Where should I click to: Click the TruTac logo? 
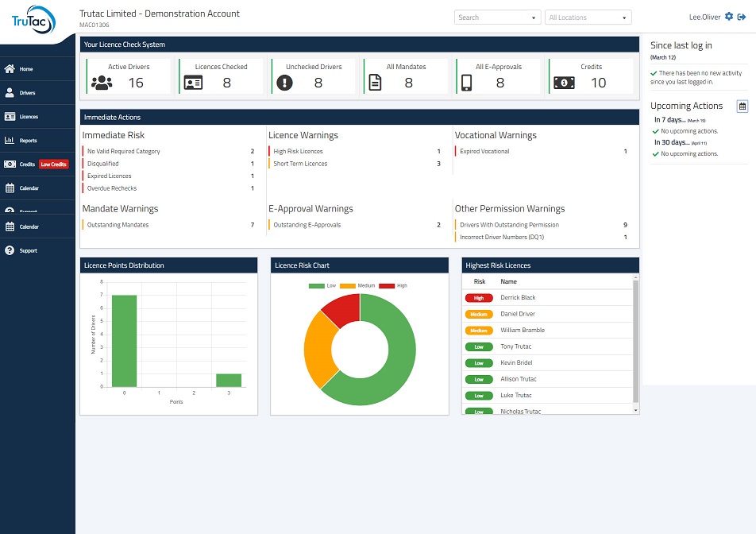33,20
